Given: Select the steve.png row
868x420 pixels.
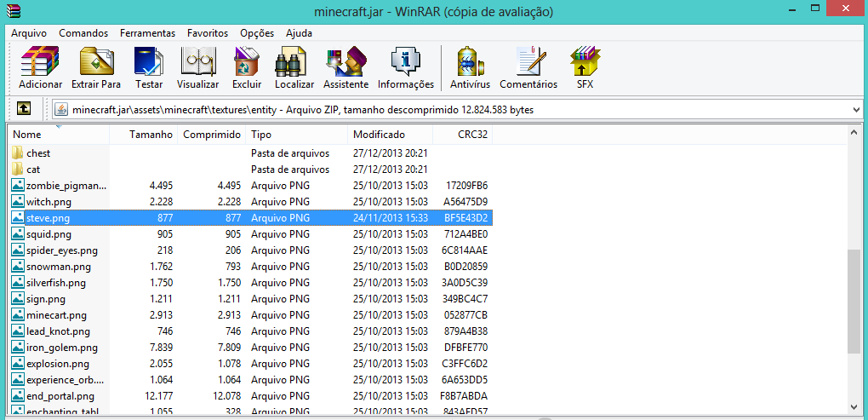Looking at the screenshot, I should click(x=251, y=218).
